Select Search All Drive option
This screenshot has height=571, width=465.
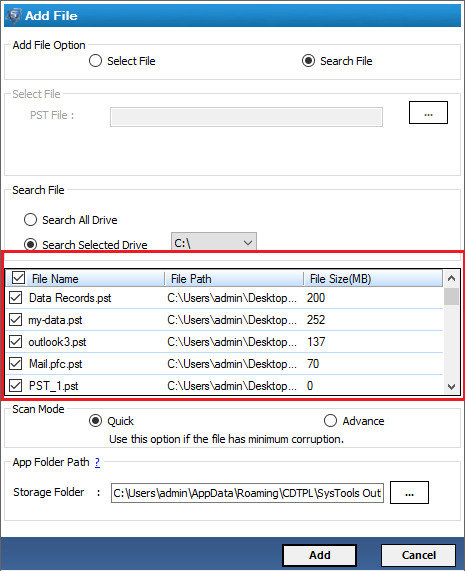pyautogui.click(x=30, y=220)
